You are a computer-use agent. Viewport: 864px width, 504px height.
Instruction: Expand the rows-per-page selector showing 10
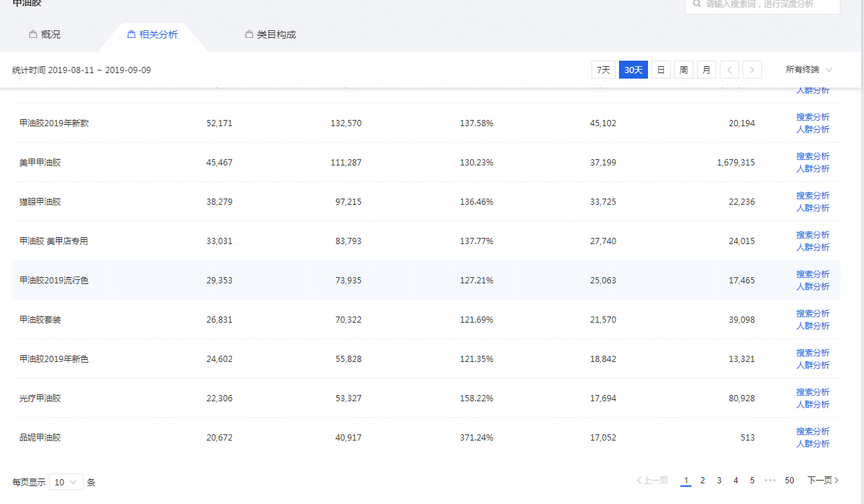coord(66,482)
